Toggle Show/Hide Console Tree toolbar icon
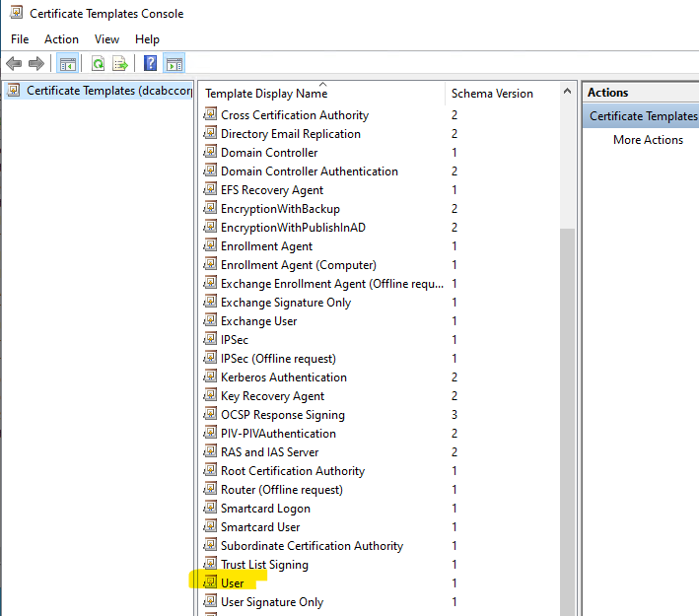 click(x=68, y=64)
